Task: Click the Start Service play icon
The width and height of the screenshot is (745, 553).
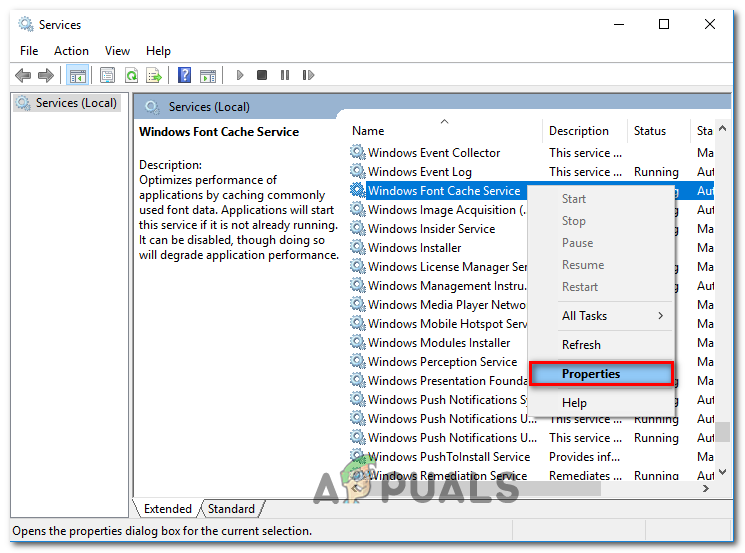Action: (239, 75)
